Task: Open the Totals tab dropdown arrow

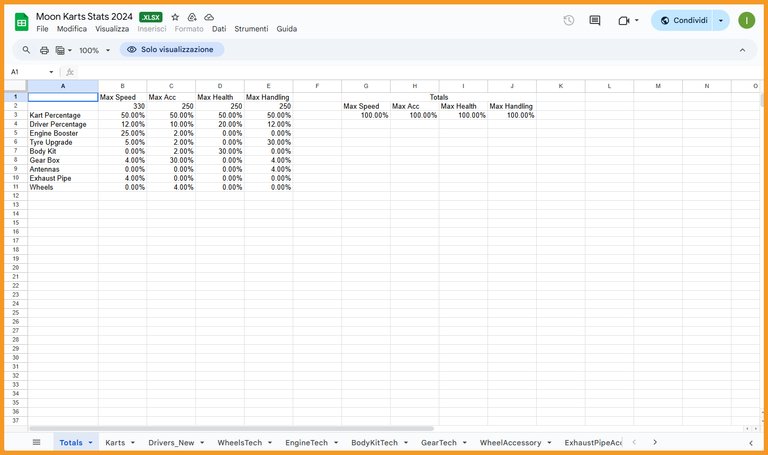Action: pyautogui.click(x=90, y=443)
